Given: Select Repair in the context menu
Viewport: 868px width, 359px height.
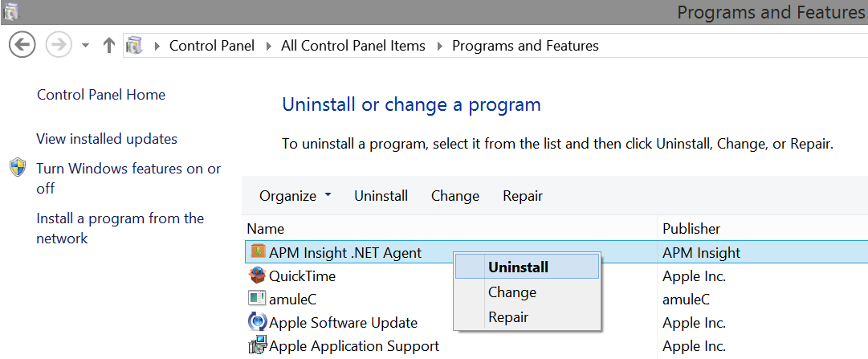Looking at the screenshot, I should 508,317.
